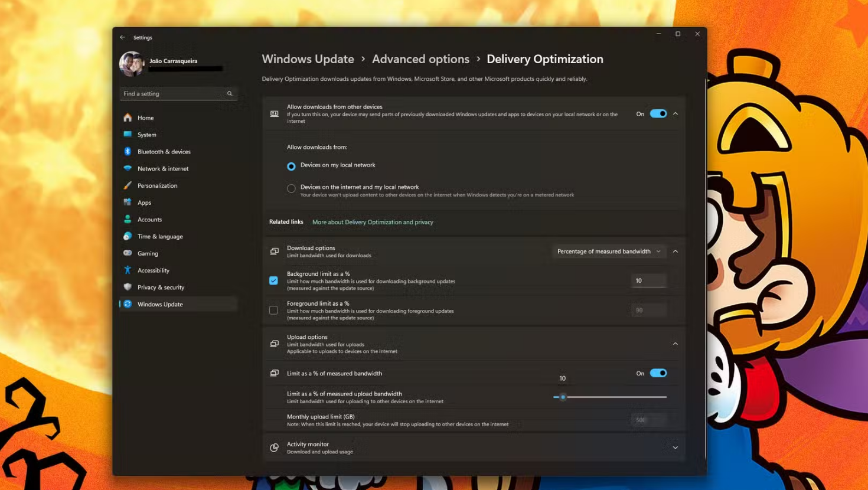Click the Upload options icon
This screenshot has width=868, height=490.
pos(275,344)
